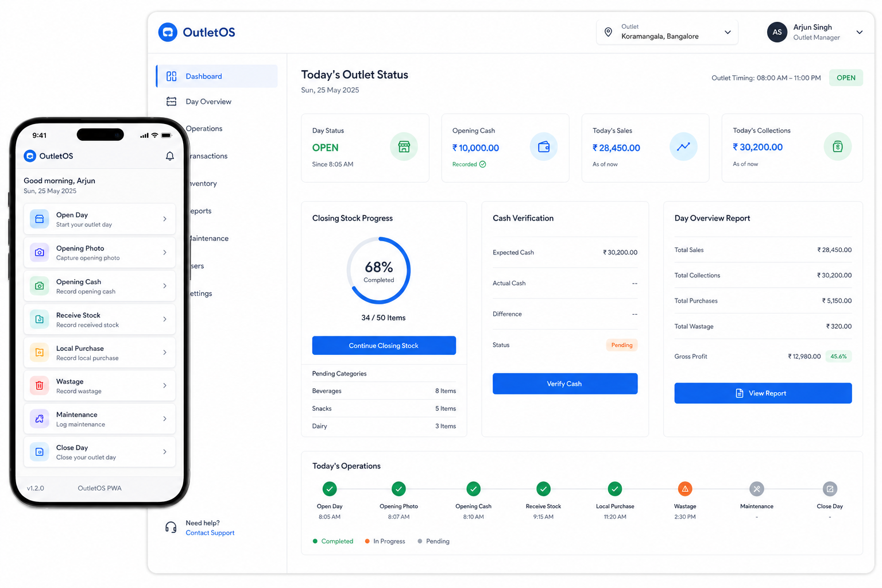Click the Verify Cash button
The width and height of the screenshot is (882, 588).
point(565,384)
